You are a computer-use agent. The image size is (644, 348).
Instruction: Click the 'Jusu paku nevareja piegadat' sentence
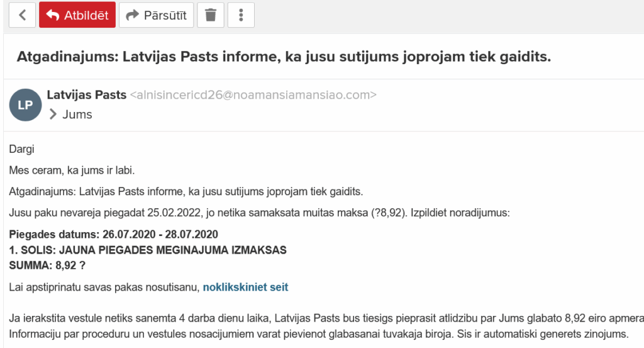pos(259,213)
